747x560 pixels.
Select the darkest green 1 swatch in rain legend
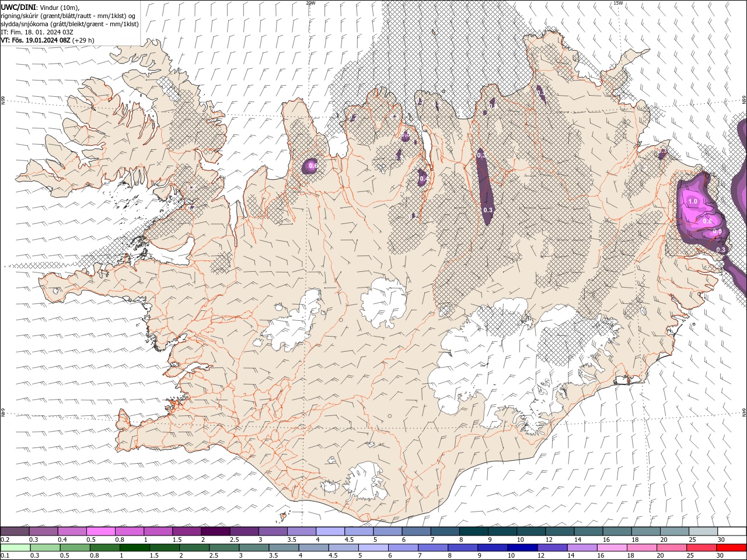click(x=134, y=548)
